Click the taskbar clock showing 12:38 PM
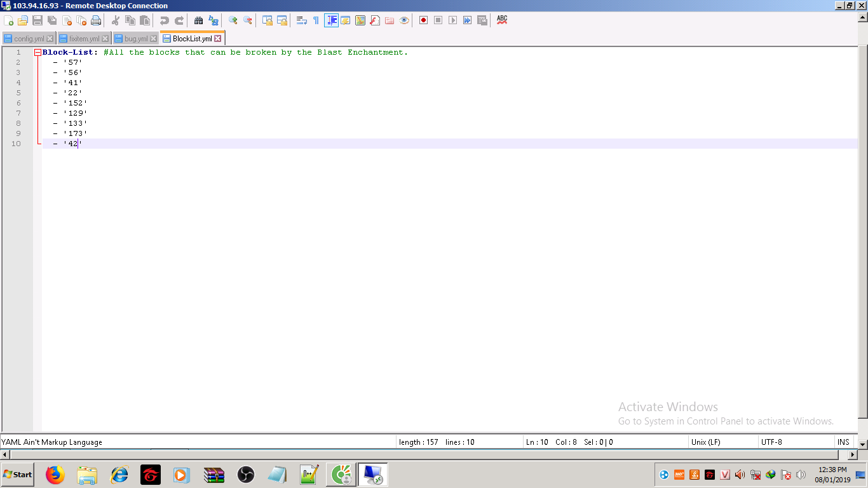868x488 pixels. [x=832, y=475]
